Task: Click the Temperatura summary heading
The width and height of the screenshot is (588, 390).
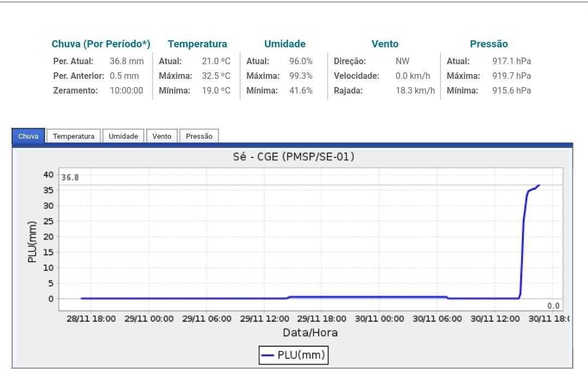Action: coord(197,44)
